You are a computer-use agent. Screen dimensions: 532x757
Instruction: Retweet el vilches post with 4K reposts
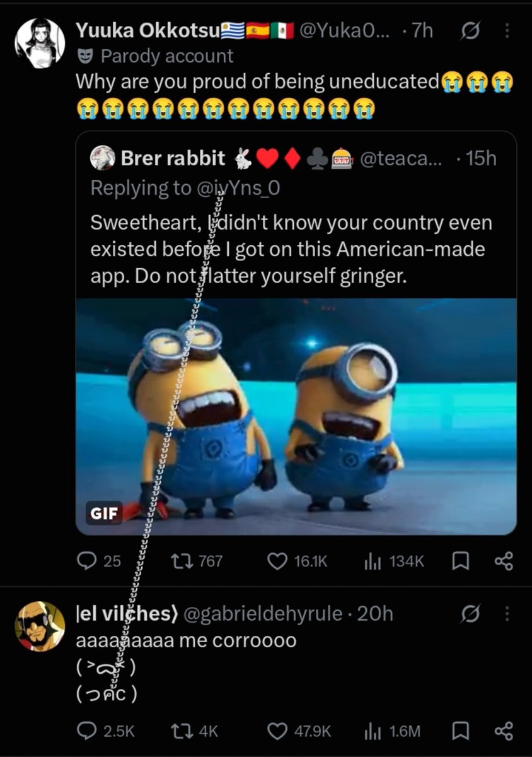182,731
